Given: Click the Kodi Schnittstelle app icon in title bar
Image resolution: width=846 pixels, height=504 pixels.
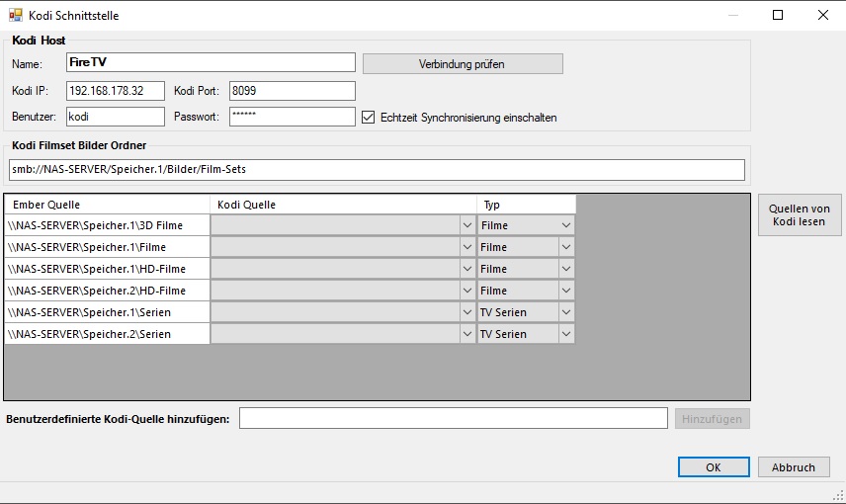Looking at the screenshot, I should pyautogui.click(x=16, y=15).
